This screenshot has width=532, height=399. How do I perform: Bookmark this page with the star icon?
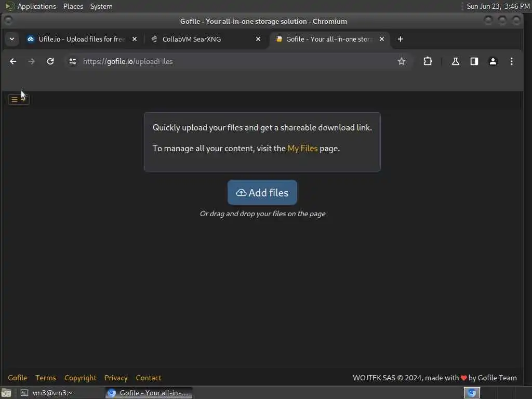(402, 61)
